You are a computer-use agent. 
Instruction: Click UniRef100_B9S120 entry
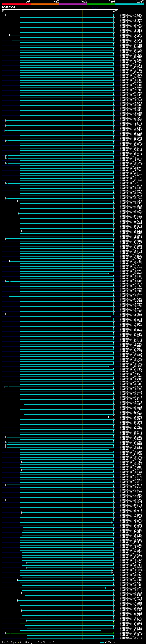point(131,75)
